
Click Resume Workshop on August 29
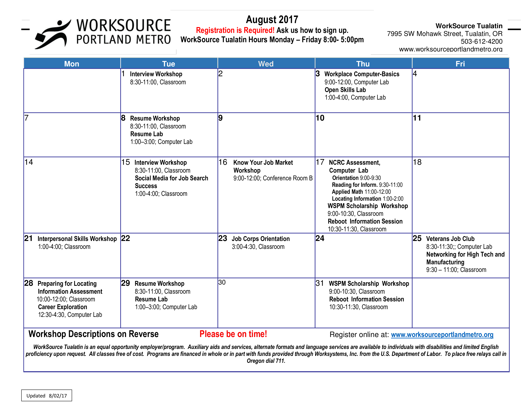click(x=160, y=283)
